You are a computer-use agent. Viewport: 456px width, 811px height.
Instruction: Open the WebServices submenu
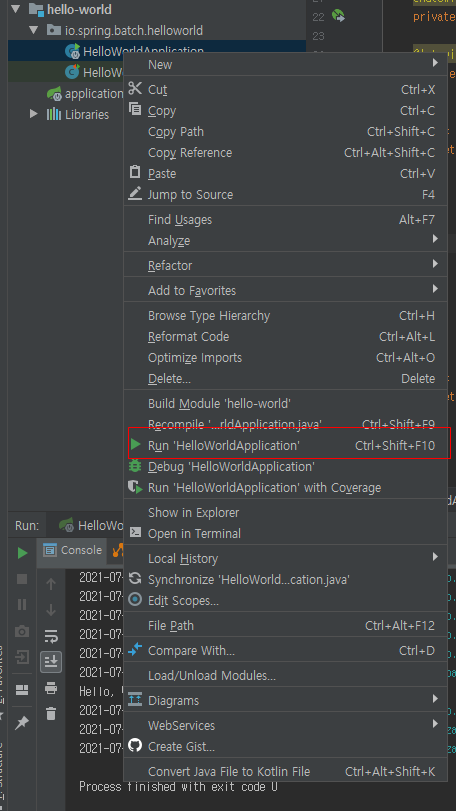pyautogui.click(x=285, y=725)
